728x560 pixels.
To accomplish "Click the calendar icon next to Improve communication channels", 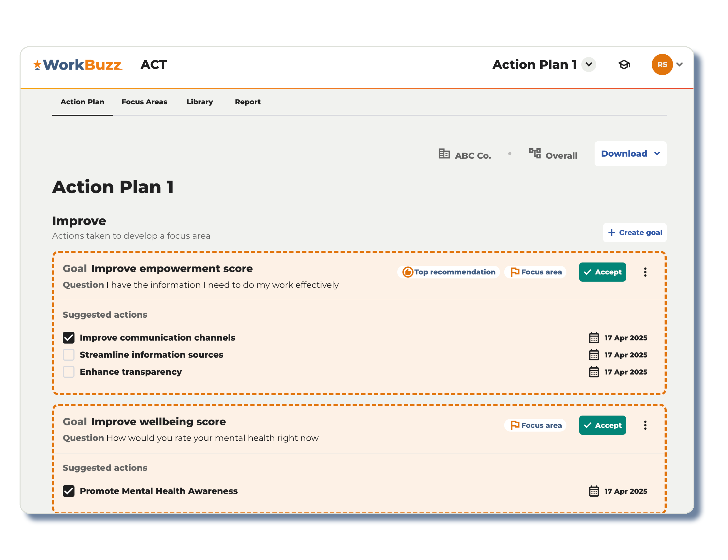I will (x=594, y=338).
